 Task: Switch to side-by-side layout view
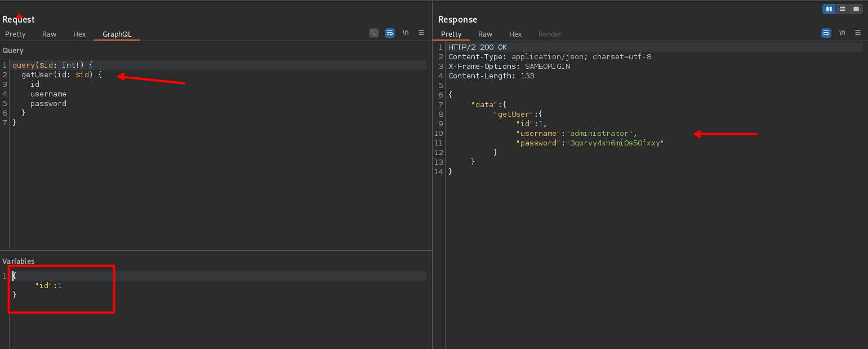[829, 9]
